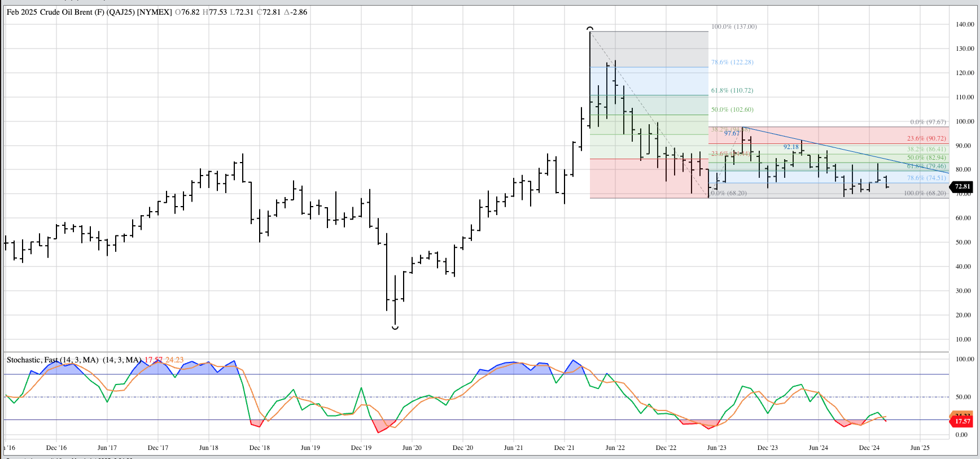This screenshot has height=459, width=980.
Task: Select the red 23.6% (90.72) level label
Action: click(926, 138)
